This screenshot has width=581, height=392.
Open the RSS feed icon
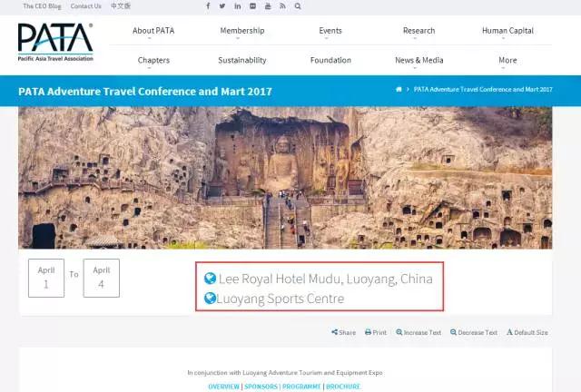click(x=283, y=6)
